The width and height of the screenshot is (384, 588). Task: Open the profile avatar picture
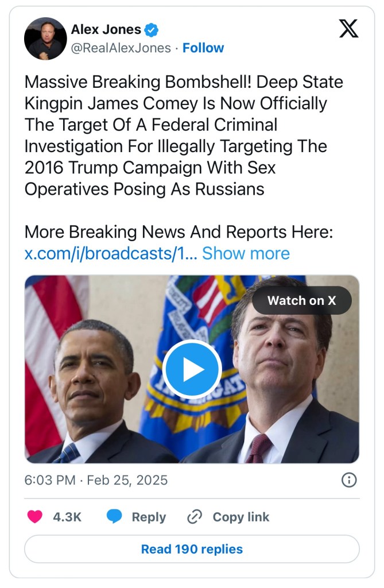[45, 38]
